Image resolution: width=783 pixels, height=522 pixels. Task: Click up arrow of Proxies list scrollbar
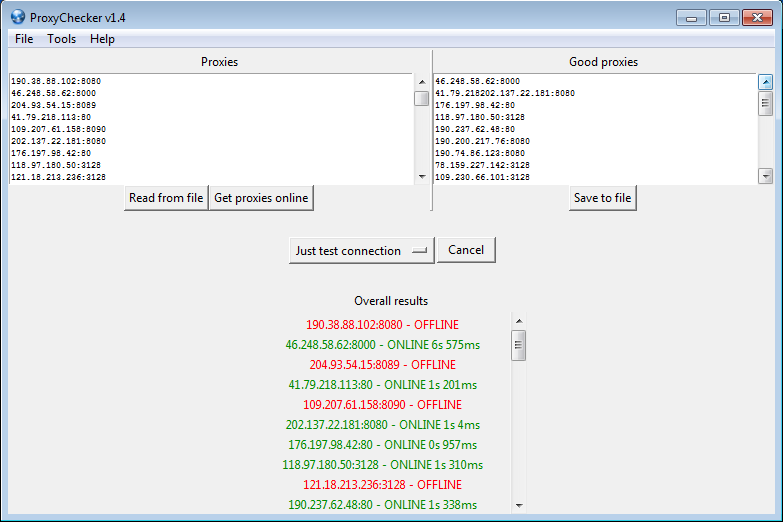422,82
